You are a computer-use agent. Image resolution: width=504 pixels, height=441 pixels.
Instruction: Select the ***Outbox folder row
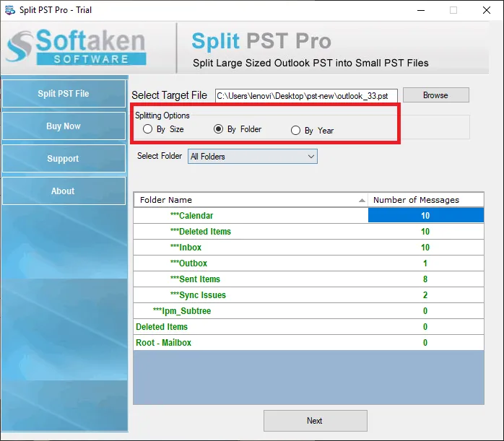point(308,263)
